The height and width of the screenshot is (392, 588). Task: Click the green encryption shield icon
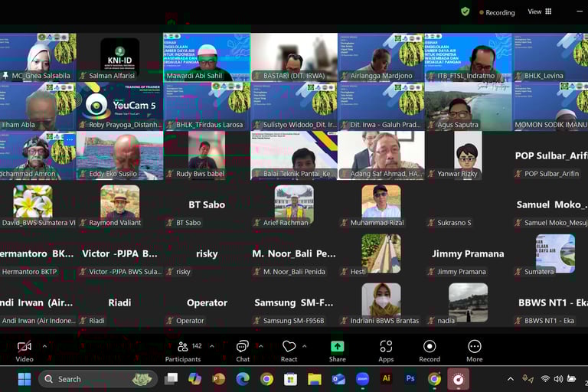pos(465,11)
